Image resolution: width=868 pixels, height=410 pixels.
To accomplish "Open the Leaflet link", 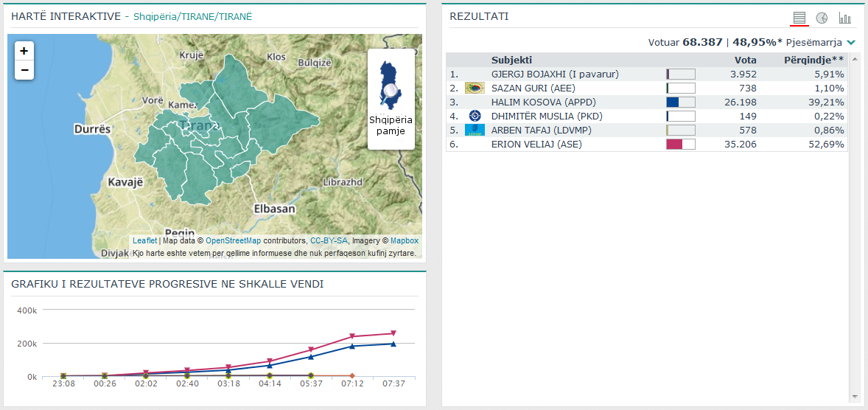I will click(x=145, y=241).
